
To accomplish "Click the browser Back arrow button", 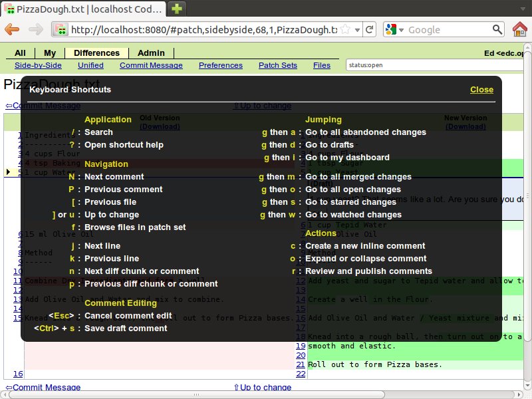I will pos(12,29).
